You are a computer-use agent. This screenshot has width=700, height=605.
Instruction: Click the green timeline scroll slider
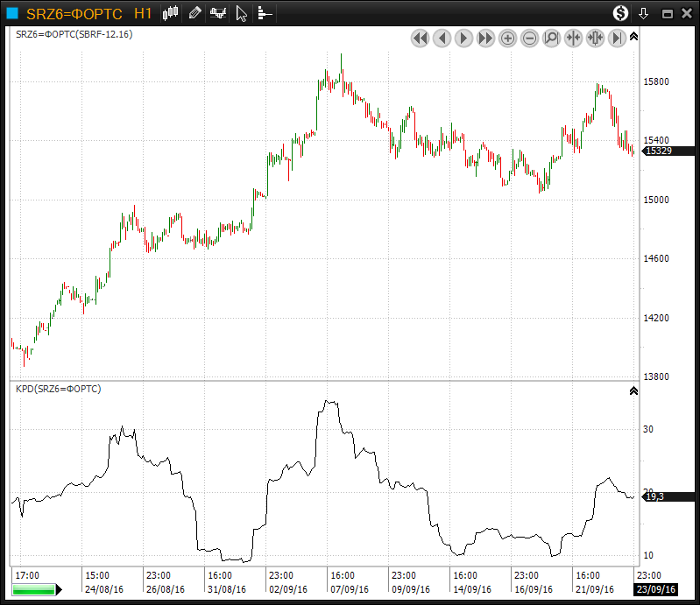(x=35, y=590)
